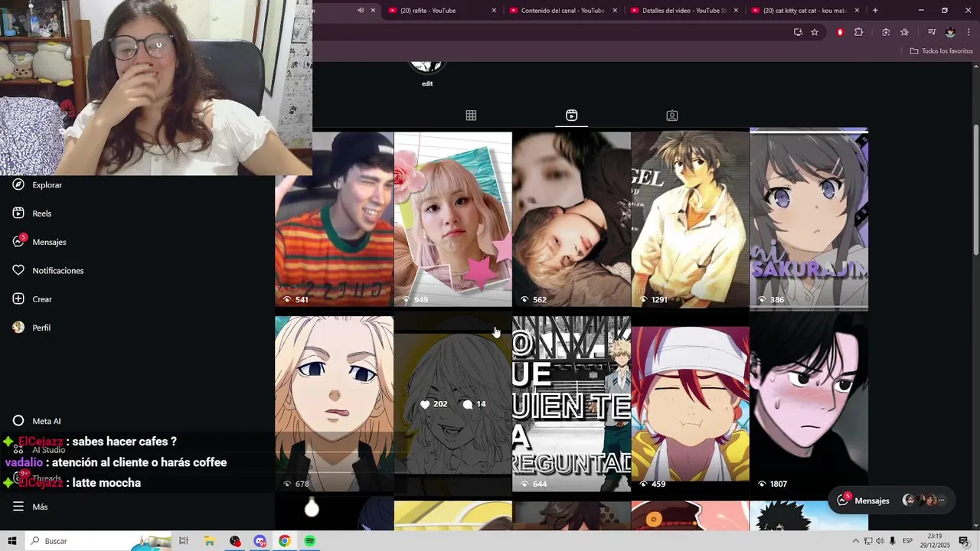This screenshot has width=980, height=551.
Task: Open the Chrome three-dot menu
Action: [968, 32]
